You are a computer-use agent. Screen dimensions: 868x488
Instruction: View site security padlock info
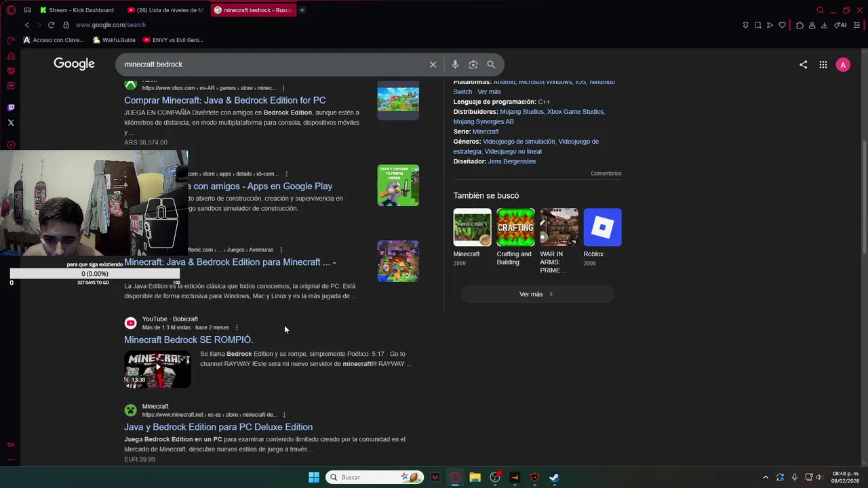pyautogui.click(x=66, y=25)
